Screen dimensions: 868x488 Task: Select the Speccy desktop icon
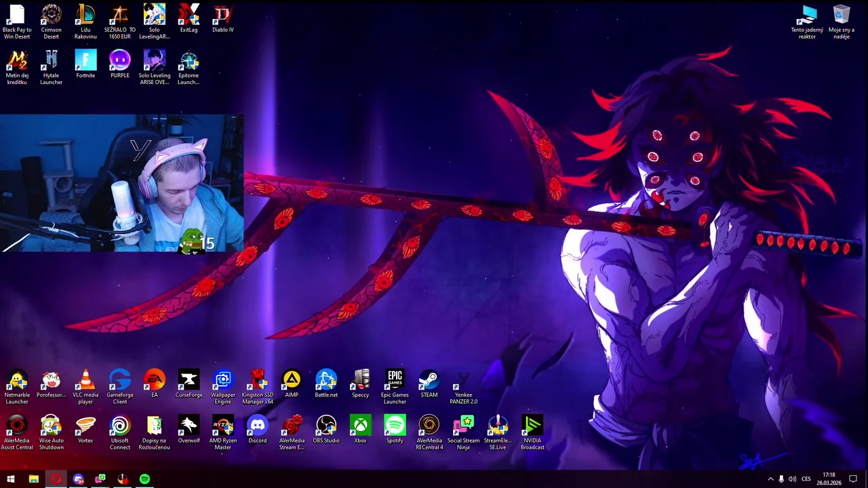[361, 384]
